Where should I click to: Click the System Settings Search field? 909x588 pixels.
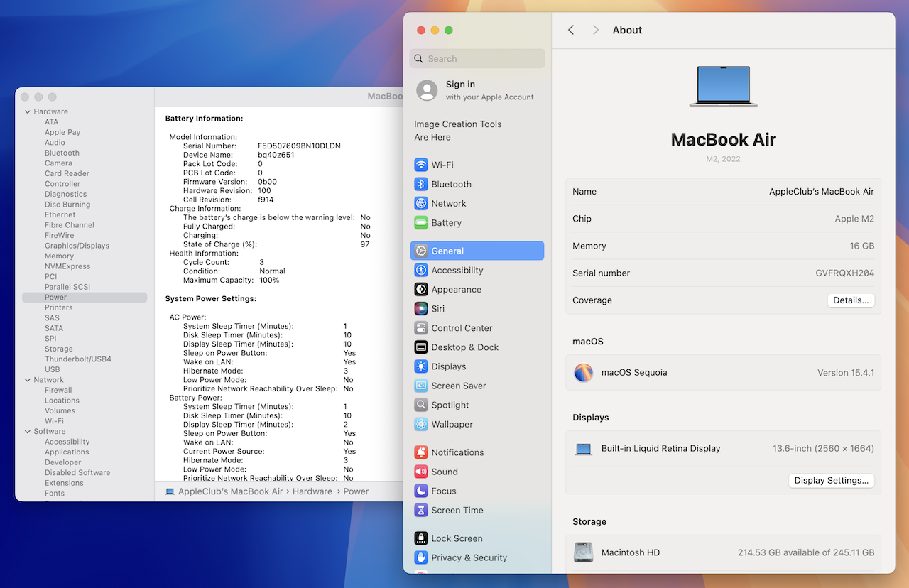477,59
